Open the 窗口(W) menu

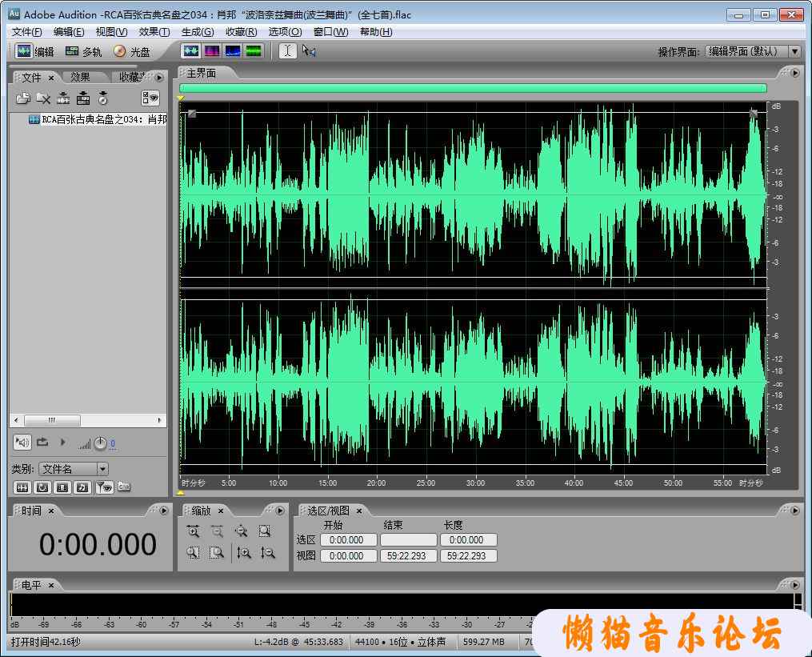point(331,32)
